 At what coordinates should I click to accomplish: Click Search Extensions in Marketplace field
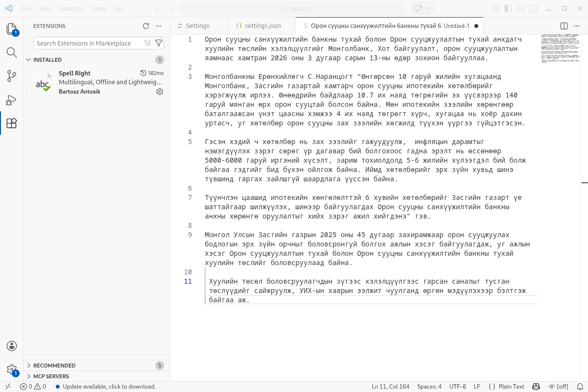click(88, 43)
